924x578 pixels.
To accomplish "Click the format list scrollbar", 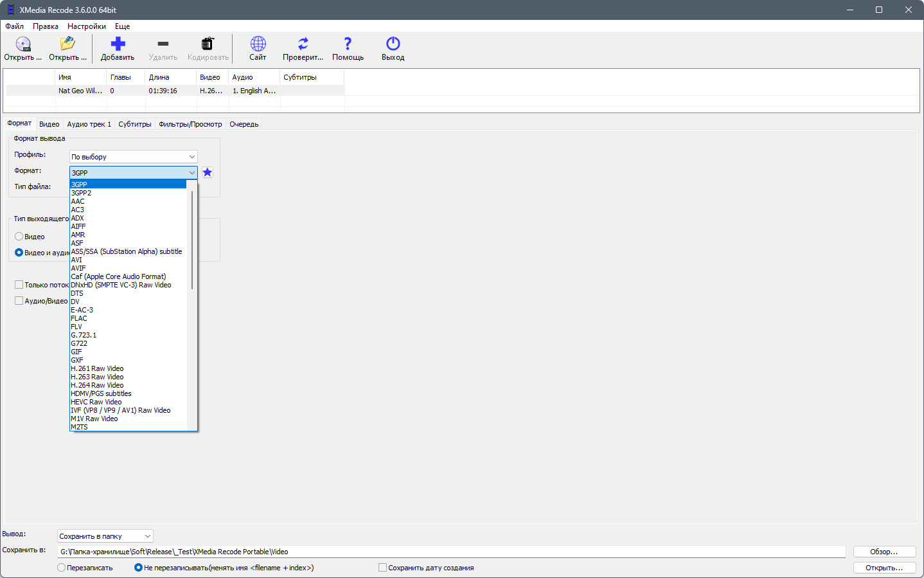I will [192, 240].
